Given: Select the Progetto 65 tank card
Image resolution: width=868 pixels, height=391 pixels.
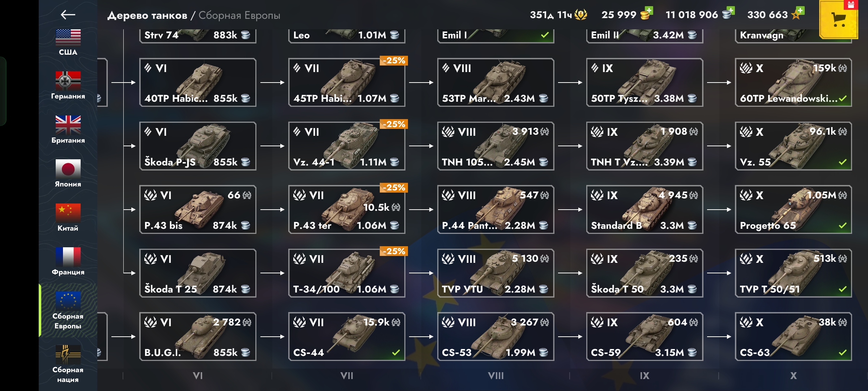Looking at the screenshot, I should [x=793, y=210].
